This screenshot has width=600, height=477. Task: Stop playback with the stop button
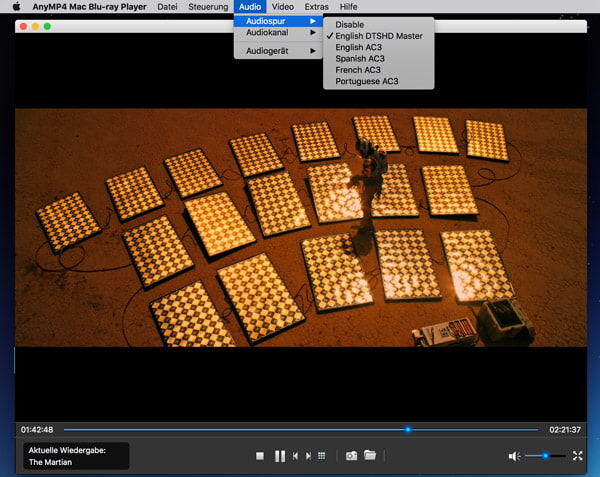260,456
